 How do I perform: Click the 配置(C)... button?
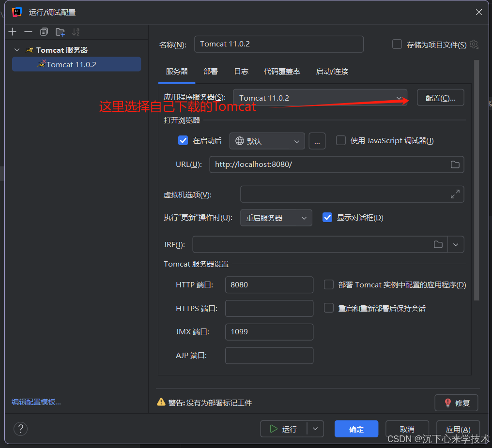(x=440, y=98)
